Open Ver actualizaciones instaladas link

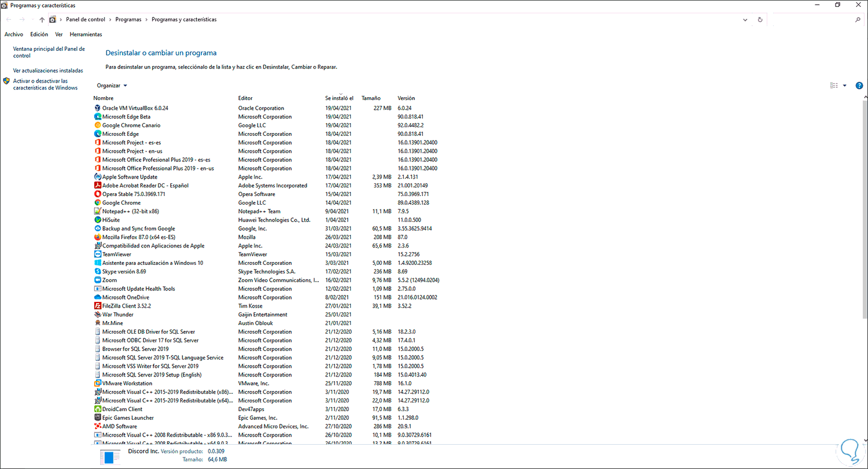point(48,71)
